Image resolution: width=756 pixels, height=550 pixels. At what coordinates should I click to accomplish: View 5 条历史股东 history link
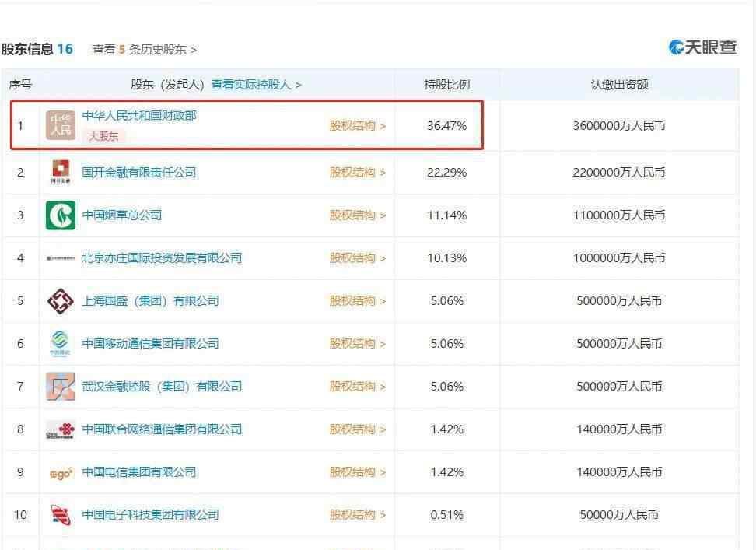click(145, 50)
